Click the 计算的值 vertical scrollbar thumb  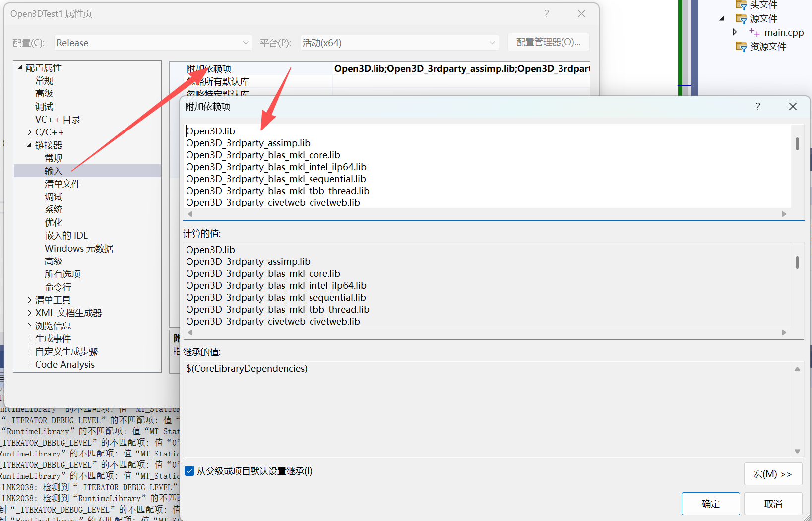[x=797, y=262]
